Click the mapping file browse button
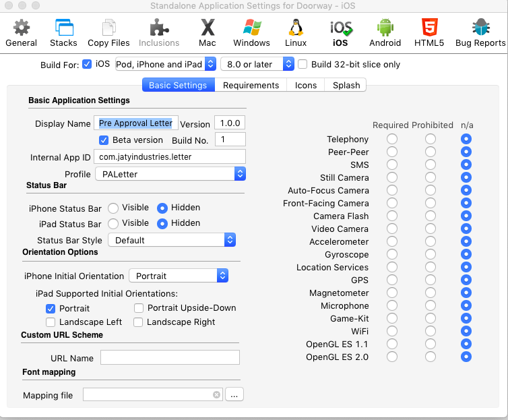Viewport: 508px width, 420px height. [234, 395]
